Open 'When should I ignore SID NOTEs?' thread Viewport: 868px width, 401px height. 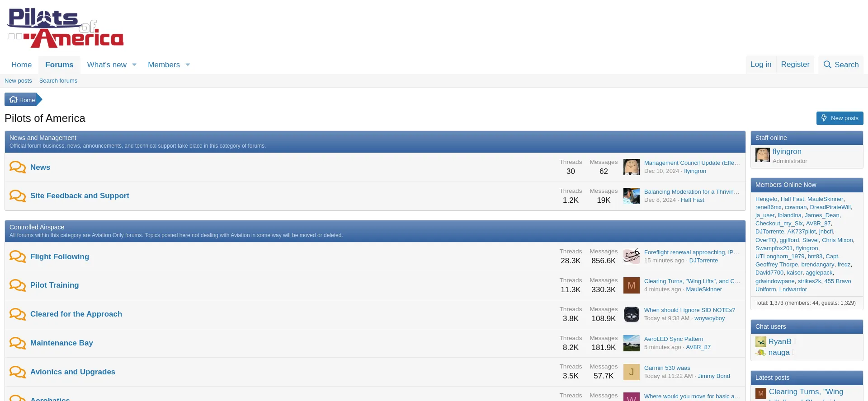[x=689, y=310]
